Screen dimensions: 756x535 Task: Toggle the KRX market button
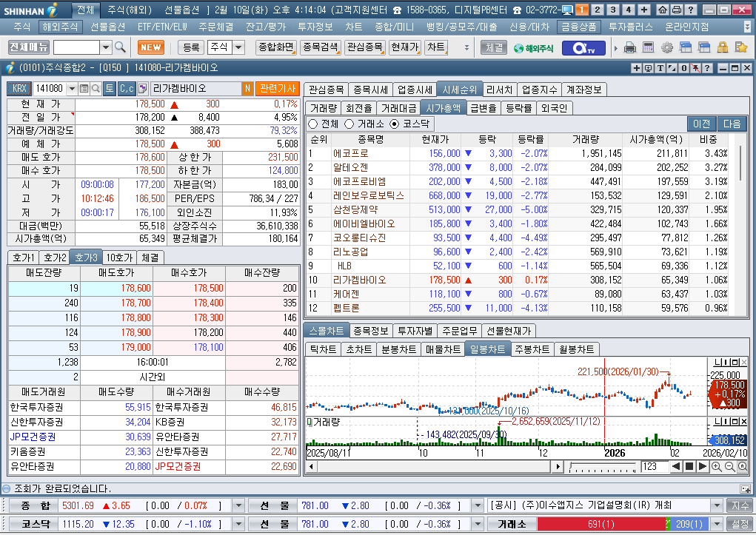(x=19, y=88)
